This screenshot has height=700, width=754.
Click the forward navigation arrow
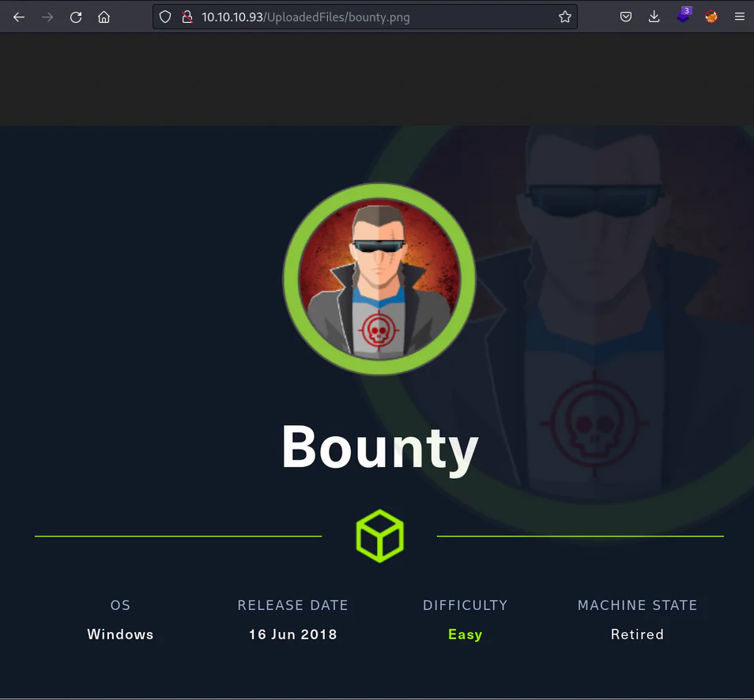click(x=47, y=17)
